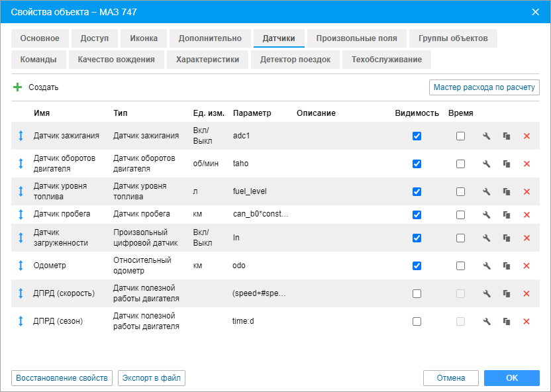The width and height of the screenshot is (551, 392).
Task: Remove Датчик оборотов двигателя with red cross
Action: coord(526,164)
